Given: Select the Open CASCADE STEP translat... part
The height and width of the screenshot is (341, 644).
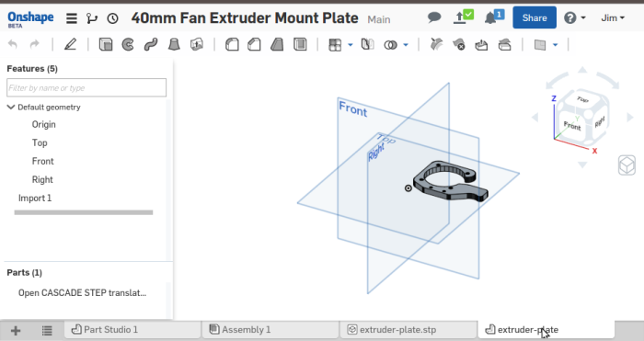Looking at the screenshot, I should (82, 293).
